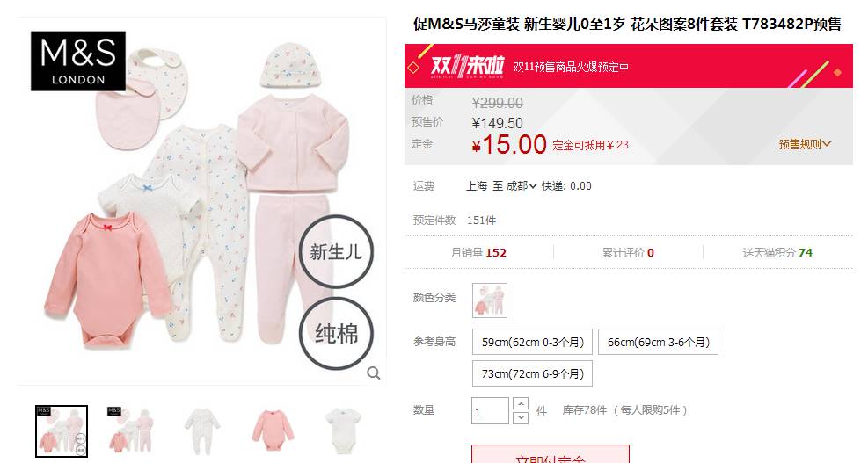Select size 73cm(72cm 6-9个月)
The height and width of the screenshot is (463, 868).
point(533,373)
